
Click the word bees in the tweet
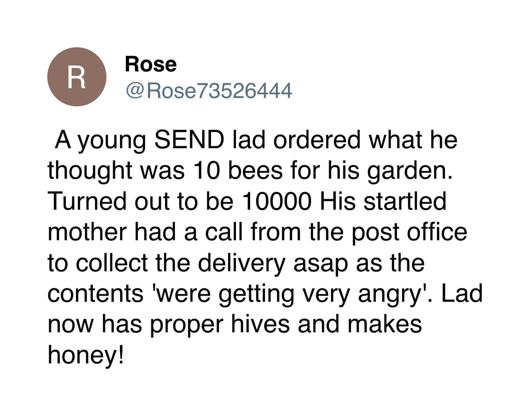coord(255,171)
